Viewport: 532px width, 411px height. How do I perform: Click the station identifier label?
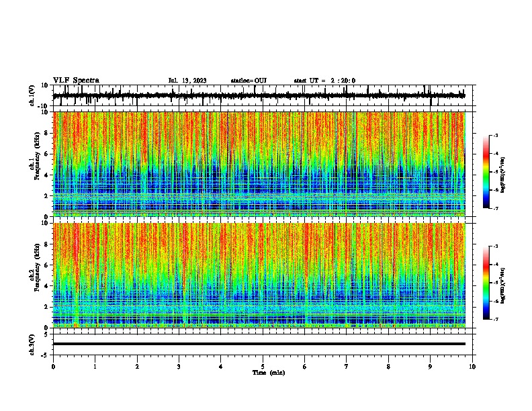249,81
